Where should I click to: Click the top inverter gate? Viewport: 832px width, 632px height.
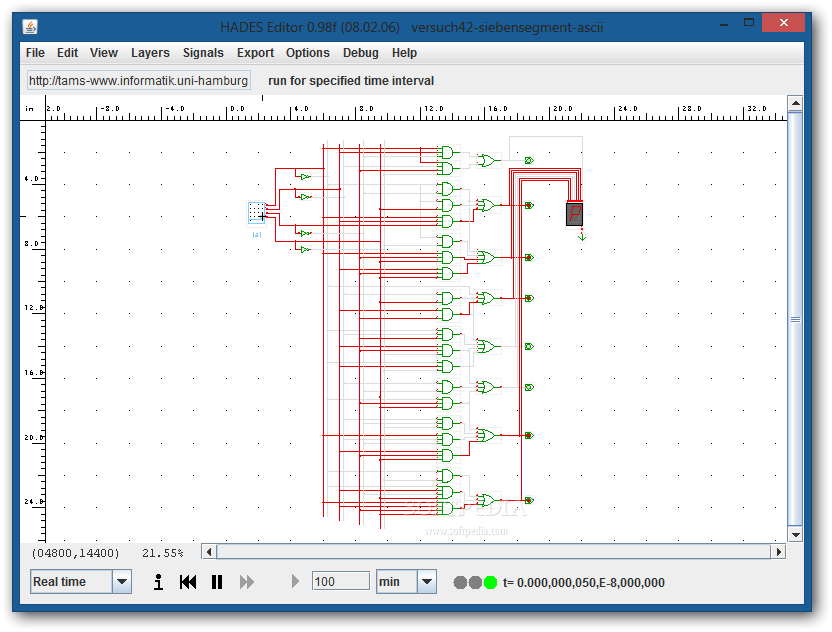pos(305,177)
